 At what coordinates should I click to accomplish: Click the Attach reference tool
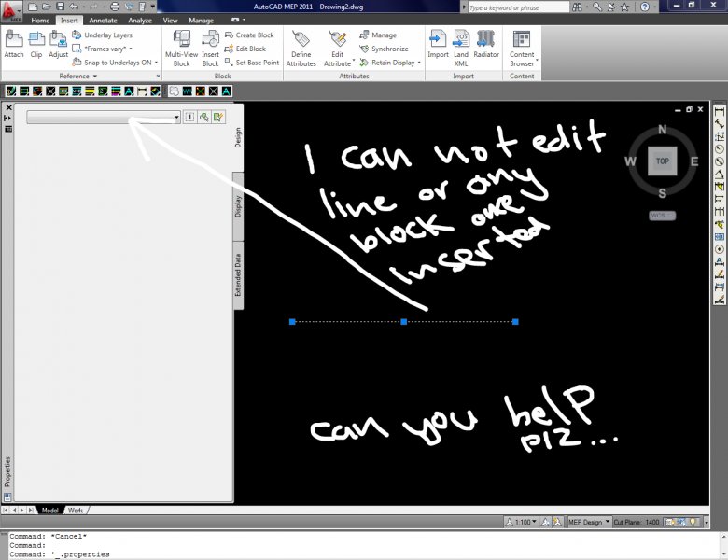14,45
